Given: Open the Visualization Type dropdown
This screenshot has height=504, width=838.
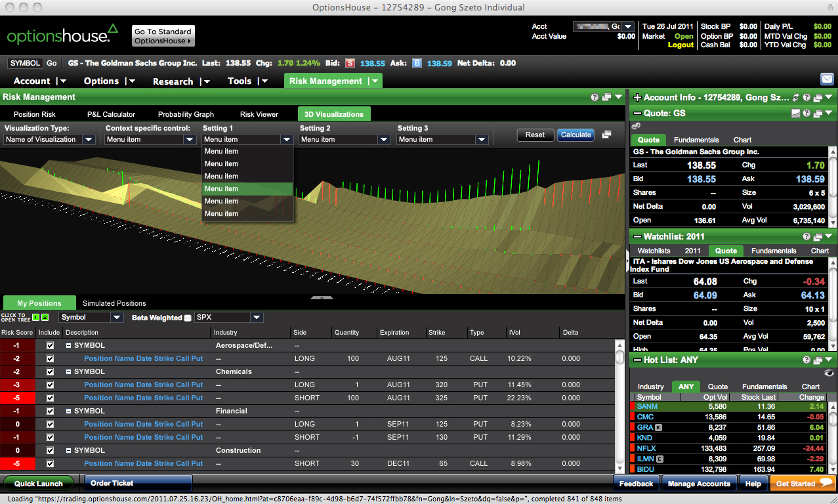Looking at the screenshot, I should pos(50,139).
